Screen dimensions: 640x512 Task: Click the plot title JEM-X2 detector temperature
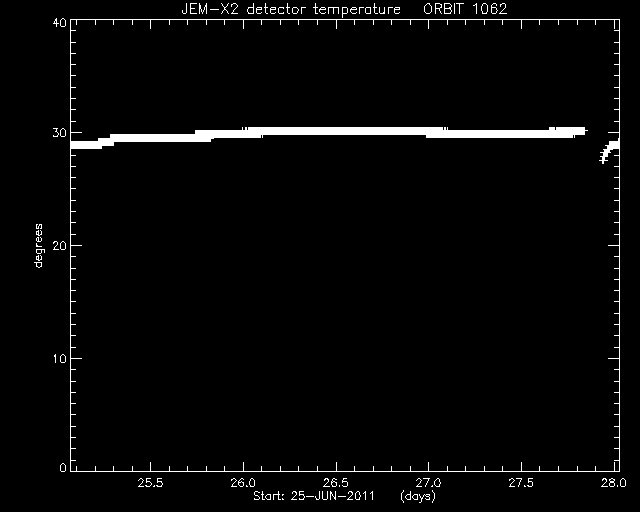coord(291,9)
